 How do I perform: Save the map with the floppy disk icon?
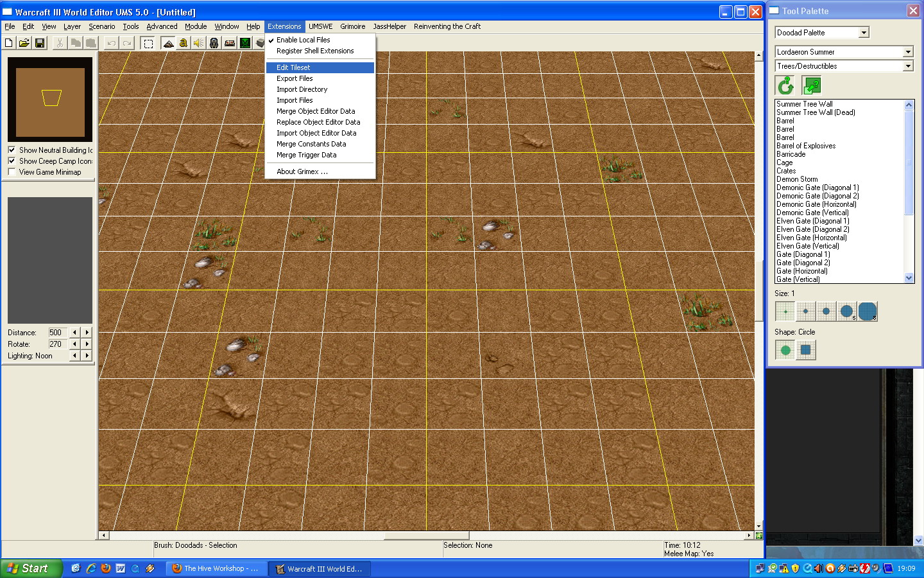tap(40, 43)
